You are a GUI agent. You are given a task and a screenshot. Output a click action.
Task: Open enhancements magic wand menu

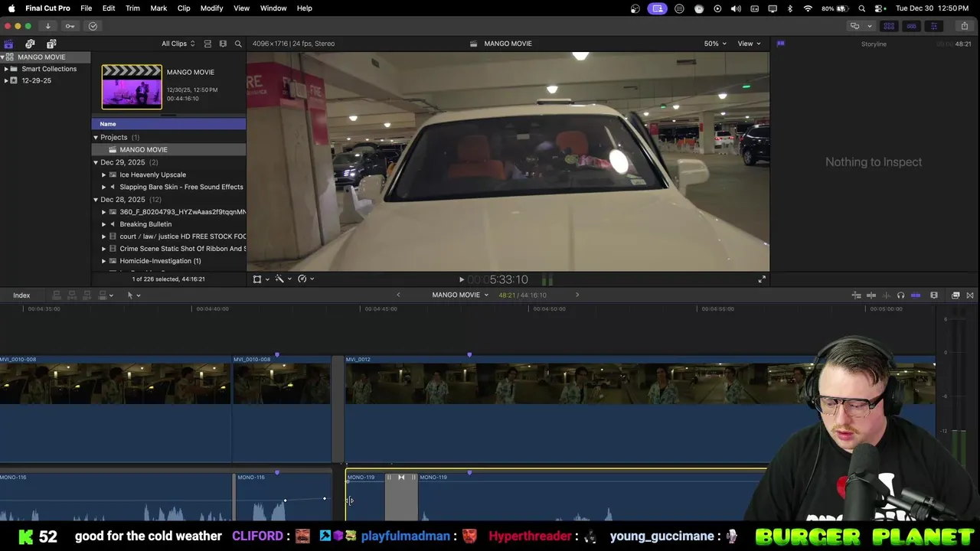pos(283,279)
